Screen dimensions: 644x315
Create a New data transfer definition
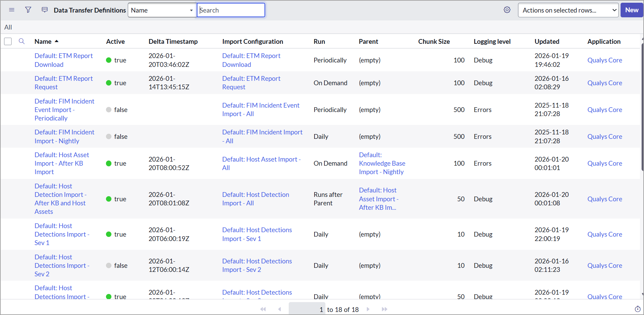click(632, 10)
